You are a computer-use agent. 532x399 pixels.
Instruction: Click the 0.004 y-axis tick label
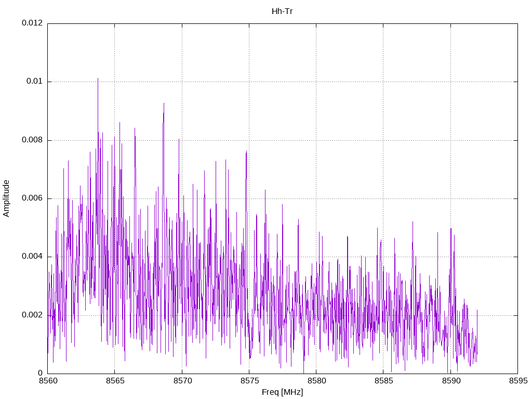coord(32,257)
